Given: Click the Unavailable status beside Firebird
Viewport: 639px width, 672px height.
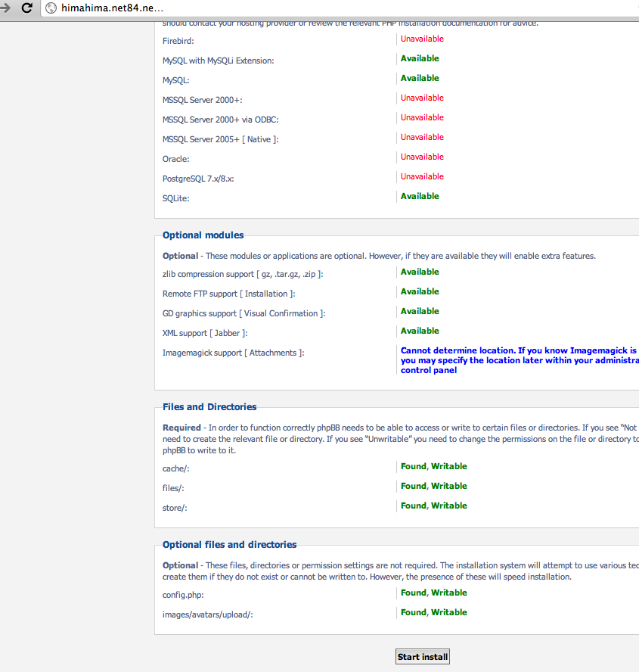Looking at the screenshot, I should point(422,39).
